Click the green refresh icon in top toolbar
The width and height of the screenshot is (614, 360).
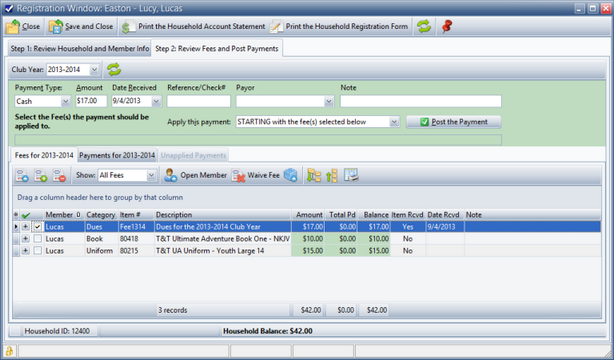click(x=424, y=27)
